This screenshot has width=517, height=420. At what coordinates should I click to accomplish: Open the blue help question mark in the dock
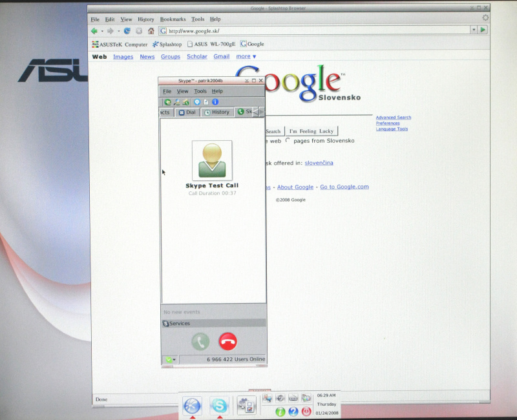point(293,412)
